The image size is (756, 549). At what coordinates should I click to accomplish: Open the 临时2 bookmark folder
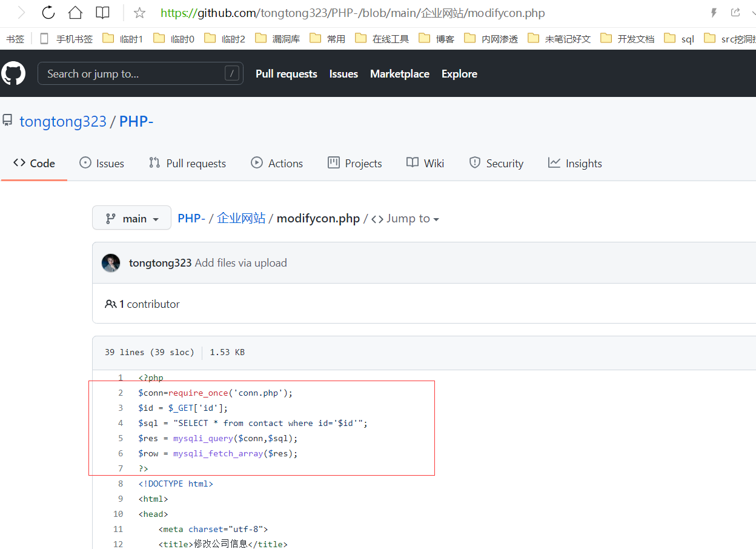click(x=225, y=39)
